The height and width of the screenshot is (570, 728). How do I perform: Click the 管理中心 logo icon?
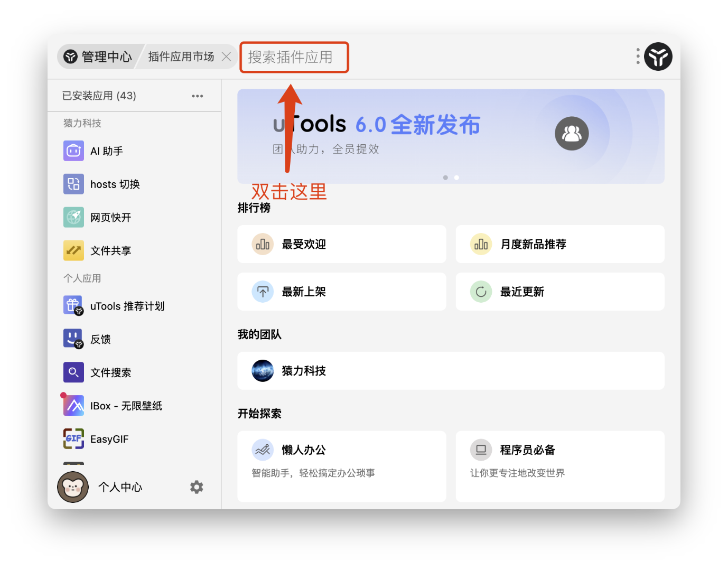tap(71, 57)
